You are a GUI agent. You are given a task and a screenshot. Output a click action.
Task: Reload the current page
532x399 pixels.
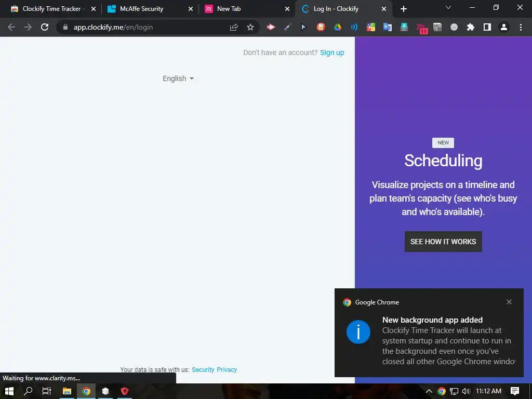click(45, 27)
